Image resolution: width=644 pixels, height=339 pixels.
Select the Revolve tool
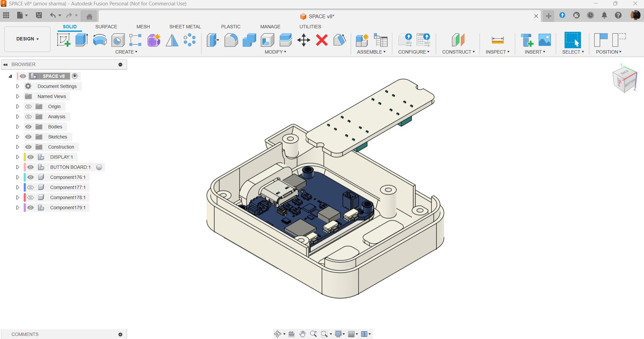coord(100,40)
